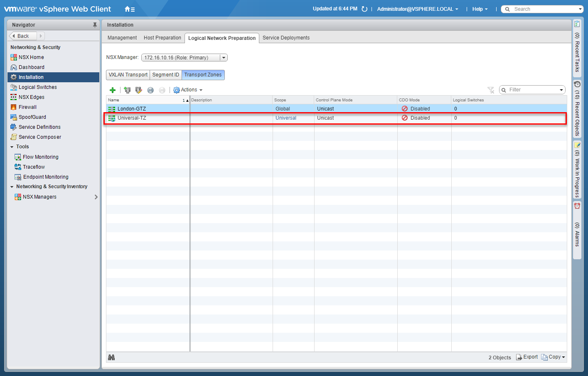Click the Connect Clusters toolbar icon
This screenshot has height=376, width=588.
click(127, 90)
